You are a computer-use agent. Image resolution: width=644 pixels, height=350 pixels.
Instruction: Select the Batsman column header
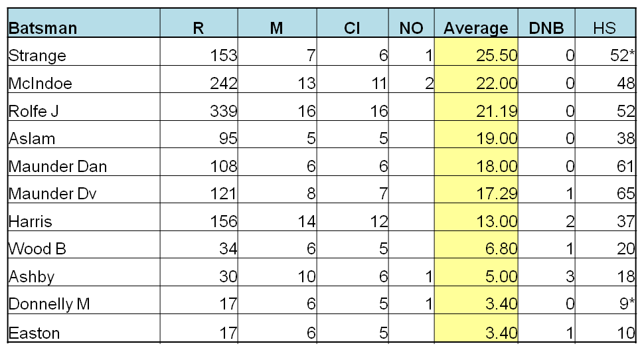[84, 23]
